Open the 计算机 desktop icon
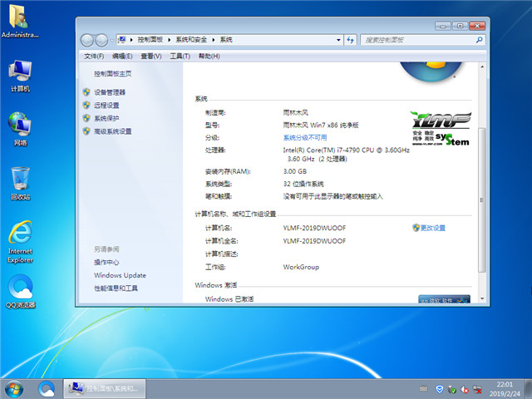Screen dimensions: 532x399 click(20, 76)
